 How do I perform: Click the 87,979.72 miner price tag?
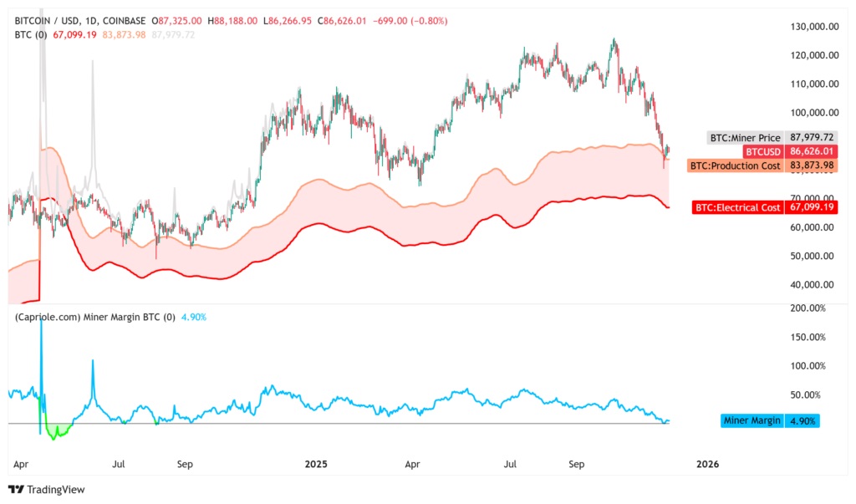click(812, 138)
